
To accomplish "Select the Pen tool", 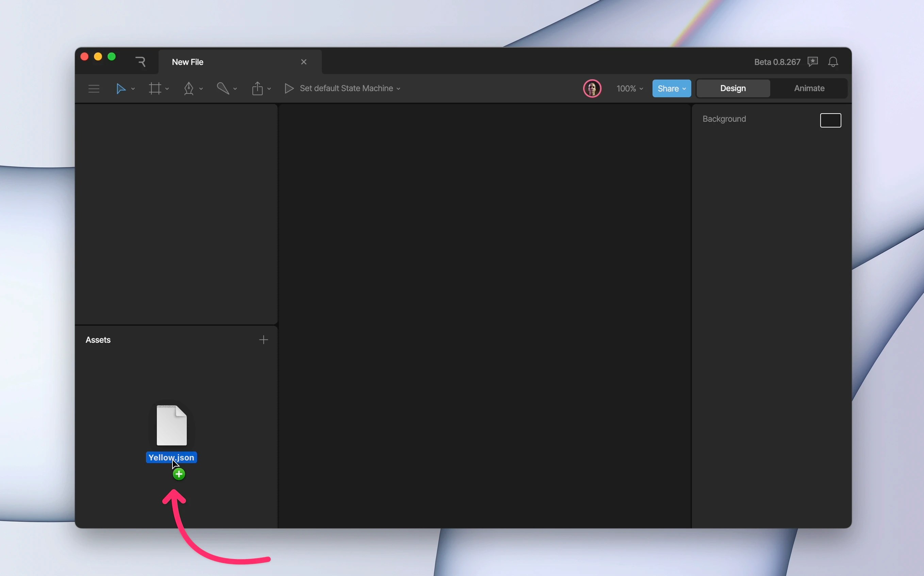I will click(190, 88).
